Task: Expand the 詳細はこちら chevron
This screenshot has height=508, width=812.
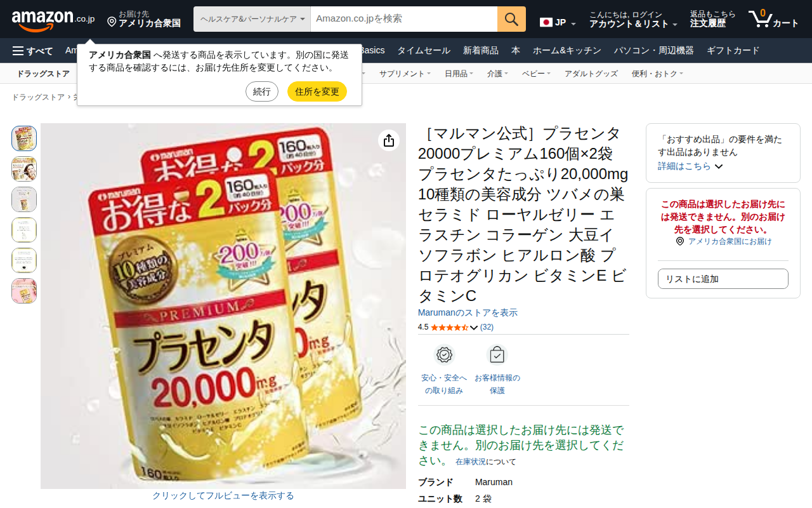Action: click(x=719, y=166)
